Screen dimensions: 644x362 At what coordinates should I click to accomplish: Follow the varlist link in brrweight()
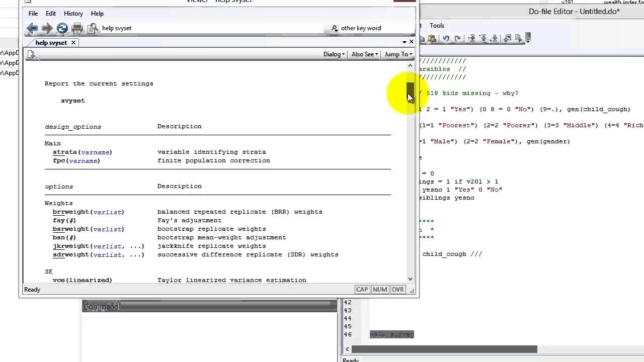107,212
